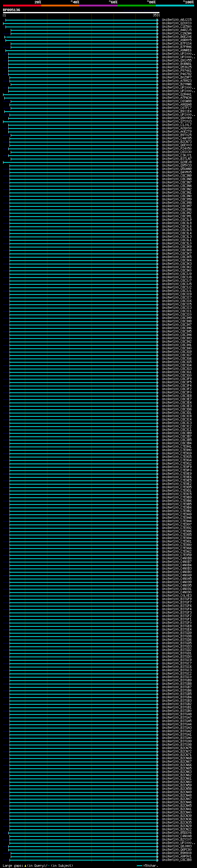
Task: Select hit label UniRef100_Q28EJ8
Action: coord(177,162)
